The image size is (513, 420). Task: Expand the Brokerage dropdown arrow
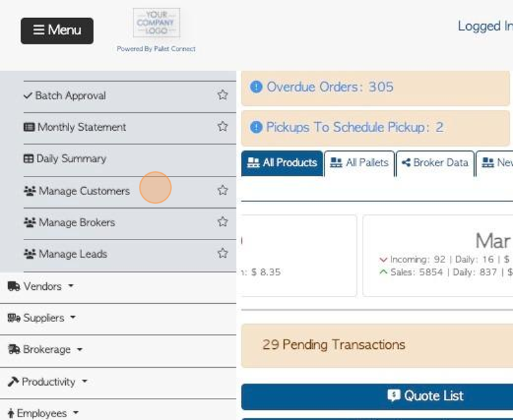79,350
